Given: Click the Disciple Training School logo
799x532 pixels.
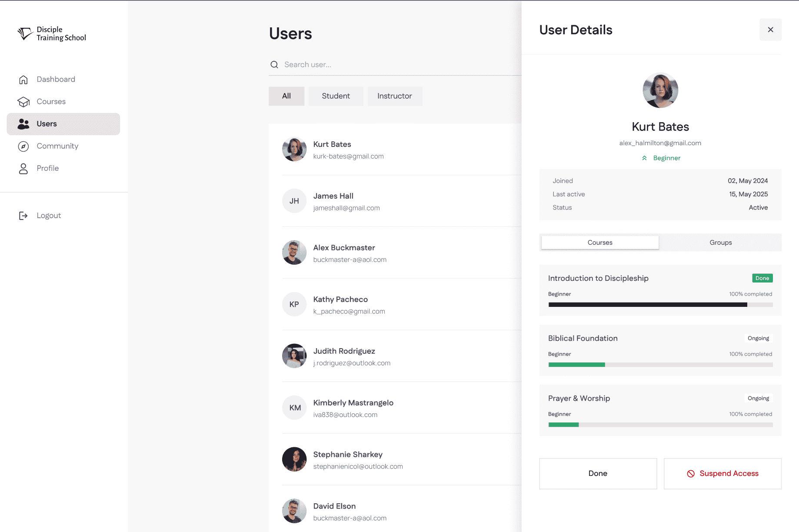Looking at the screenshot, I should 52,33.
